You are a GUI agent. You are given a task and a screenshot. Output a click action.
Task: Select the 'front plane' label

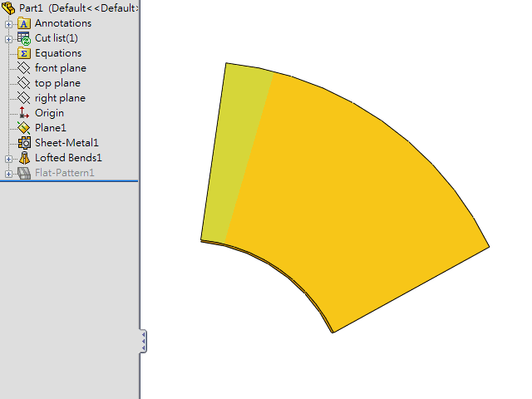pyautogui.click(x=61, y=68)
